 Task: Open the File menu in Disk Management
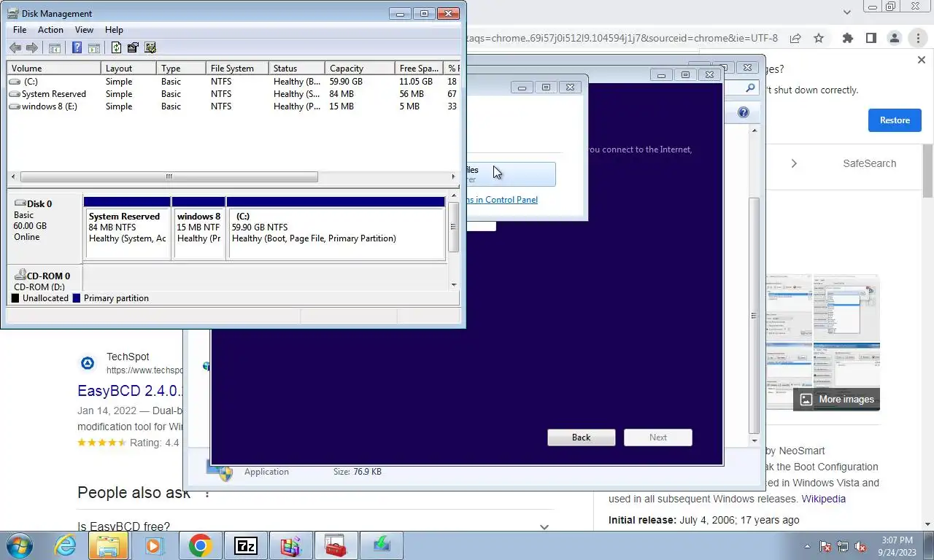(x=20, y=30)
